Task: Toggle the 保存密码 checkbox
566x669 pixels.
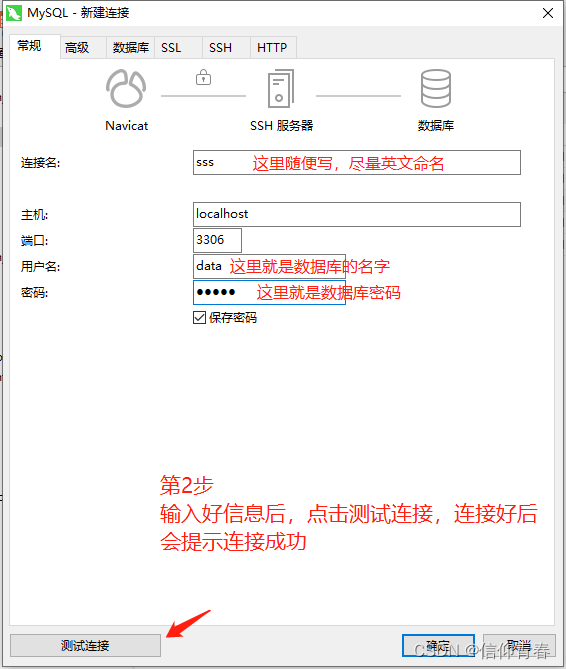Action: pyautogui.click(x=199, y=317)
